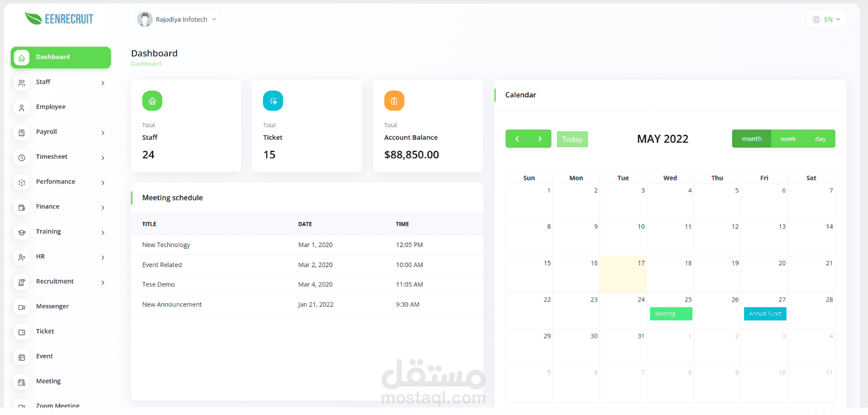Open the Rajodiya Infotech company dropdown

[177, 19]
